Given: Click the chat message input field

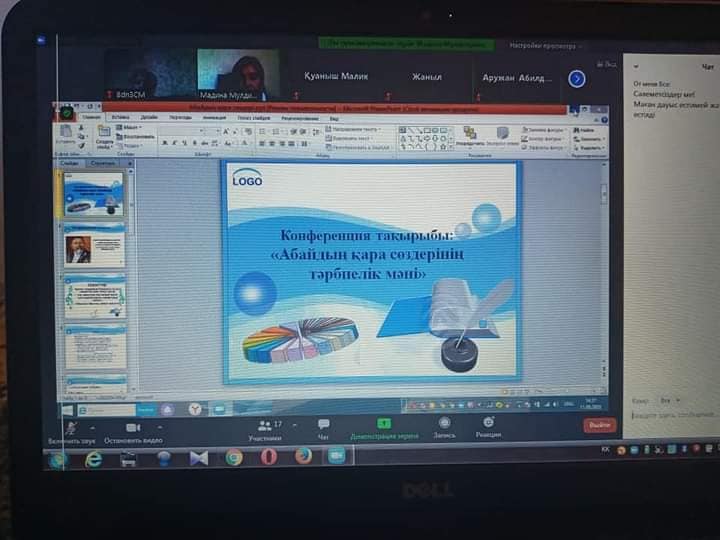Looking at the screenshot, I should coord(672,416).
